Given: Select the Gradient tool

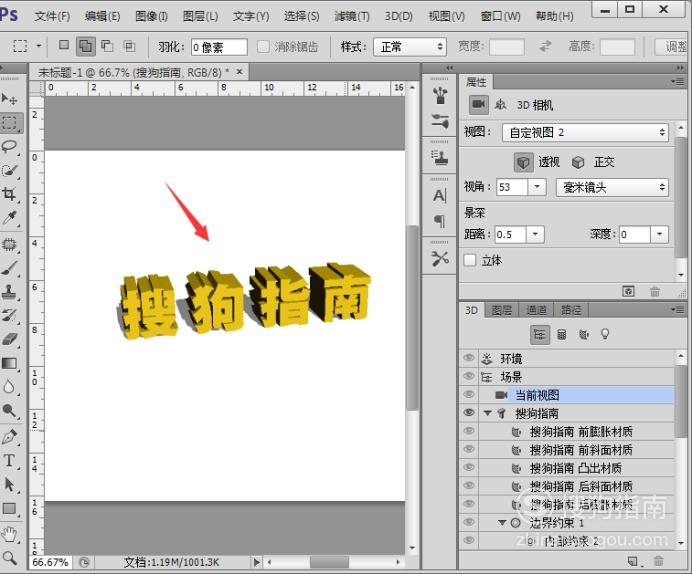Looking at the screenshot, I should coord(9,363).
